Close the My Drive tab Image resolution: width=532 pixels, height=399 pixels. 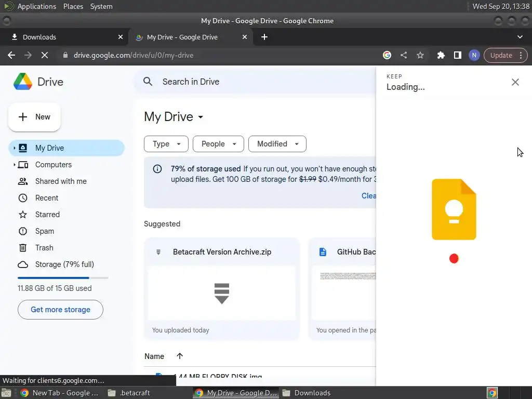coord(244,37)
